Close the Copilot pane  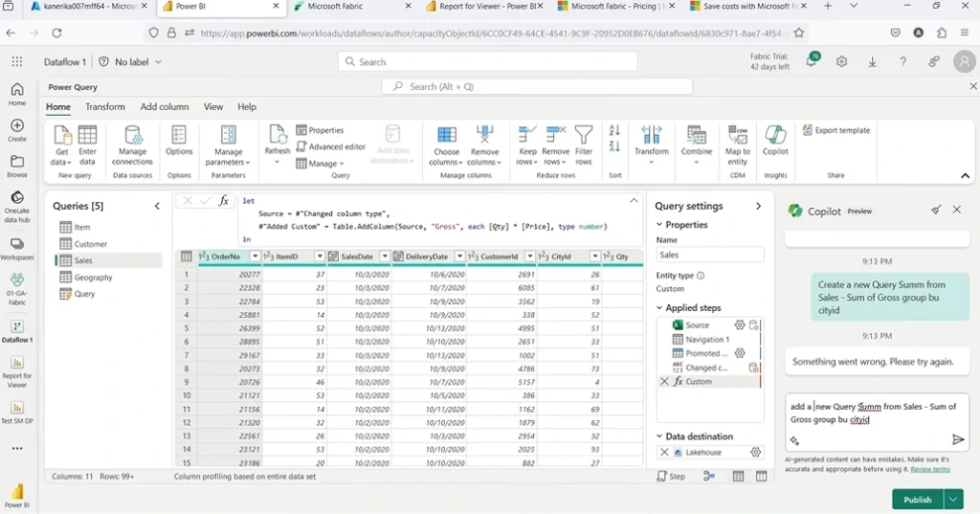tap(957, 211)
